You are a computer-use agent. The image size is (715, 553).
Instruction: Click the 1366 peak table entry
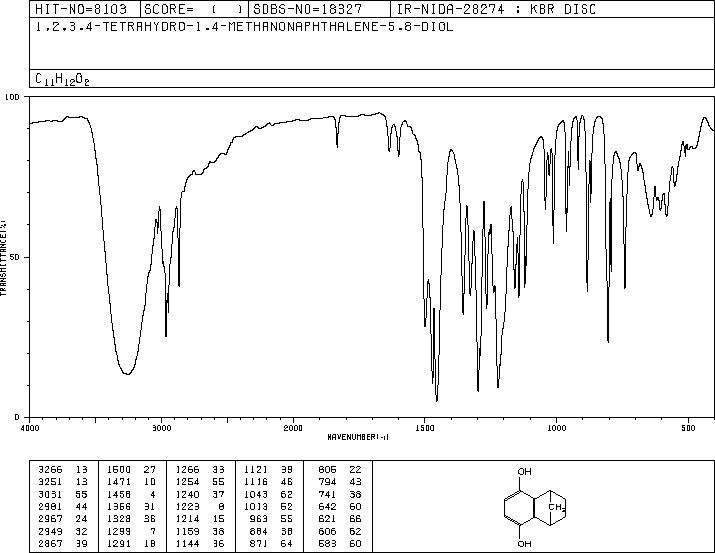click(131, 506)
